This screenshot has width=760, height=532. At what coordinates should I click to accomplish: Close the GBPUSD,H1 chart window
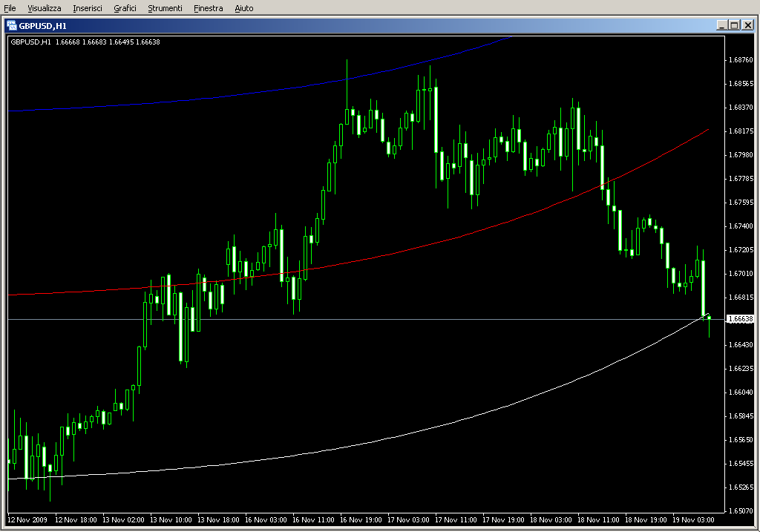[748, 25]
